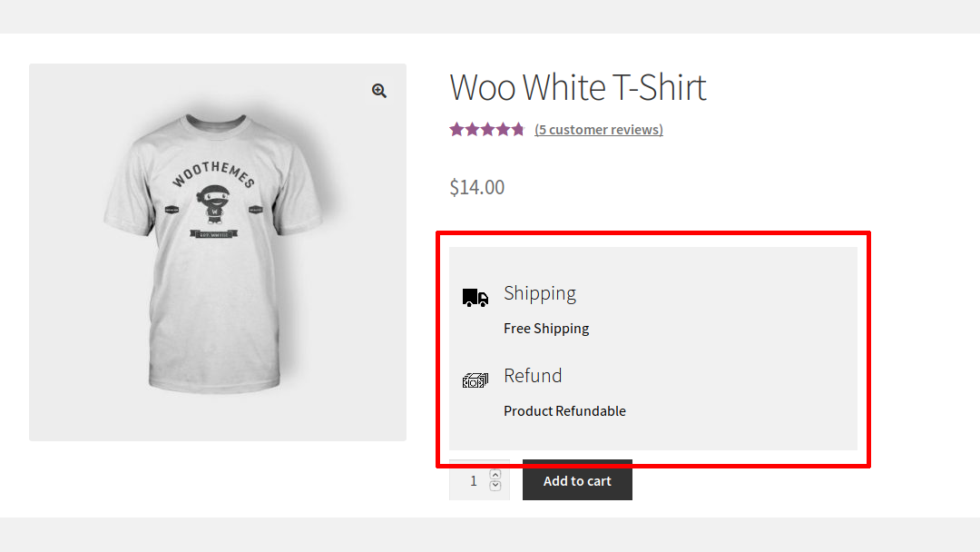This screenshot has width=980, height=552.
Task: Click the shipping truck icon
Action: (475, 296)
